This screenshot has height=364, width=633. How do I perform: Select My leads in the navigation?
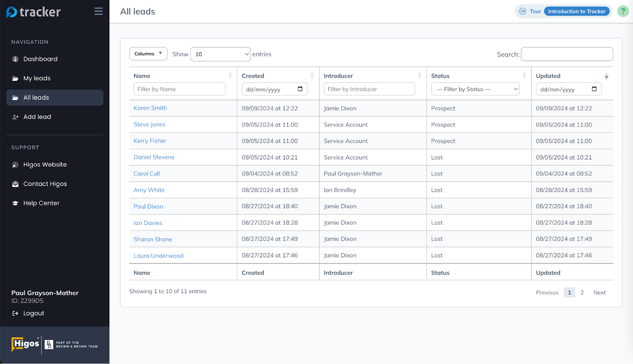point(37,78)
